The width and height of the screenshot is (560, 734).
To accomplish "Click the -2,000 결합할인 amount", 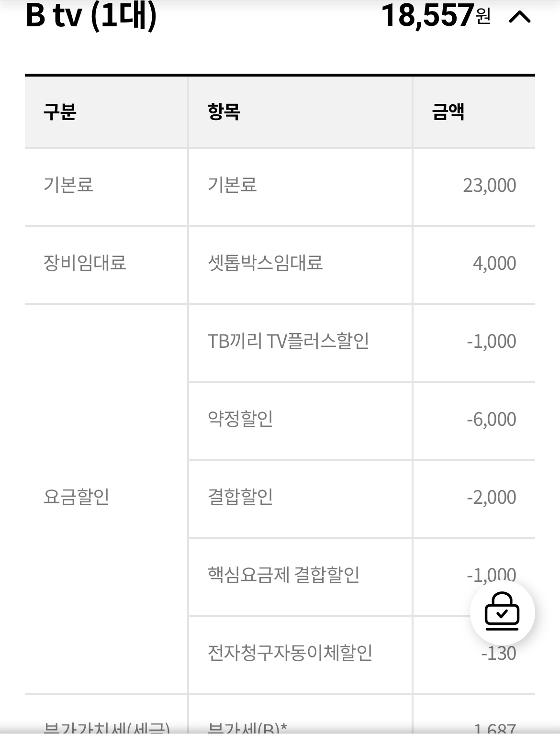I will [x=492, y=497].
